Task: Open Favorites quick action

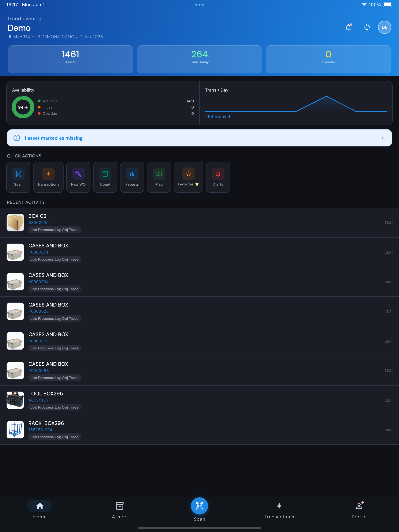Action: [188, 177]
